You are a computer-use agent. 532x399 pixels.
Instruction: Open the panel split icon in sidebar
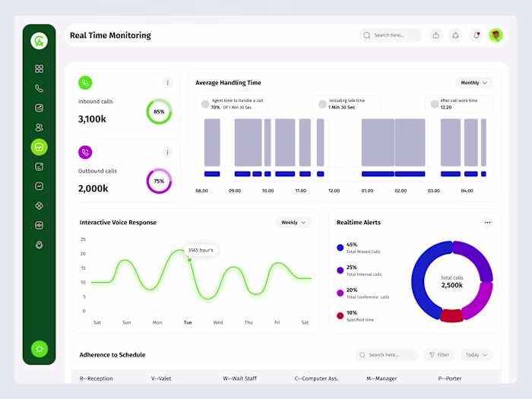tap(39, 225)
